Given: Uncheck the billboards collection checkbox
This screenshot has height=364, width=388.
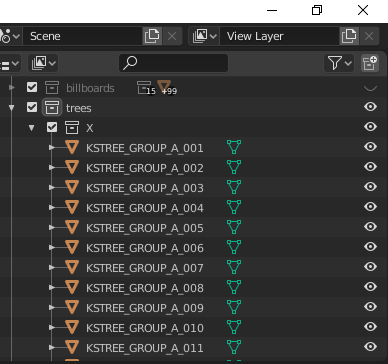Looking at the screenshot, I should [x=32, y=87].
